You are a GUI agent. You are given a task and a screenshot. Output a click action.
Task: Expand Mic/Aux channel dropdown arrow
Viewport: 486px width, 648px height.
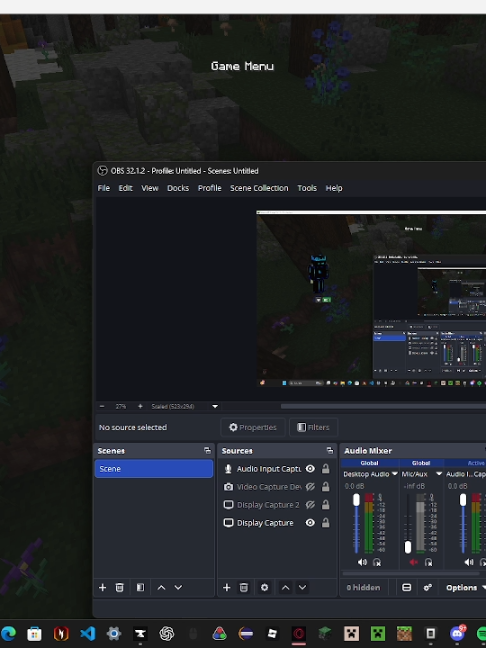coord(439,474)
